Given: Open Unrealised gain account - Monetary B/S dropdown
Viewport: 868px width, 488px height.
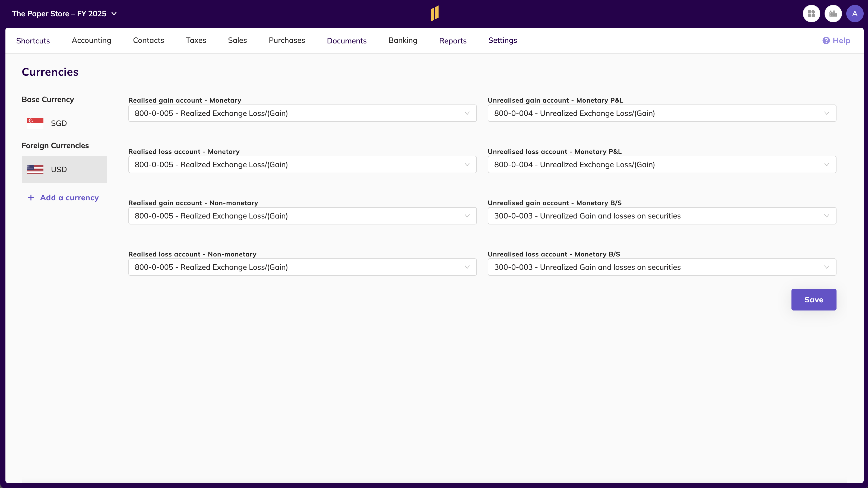Looking at the screenshot, I should pos(662,216).
